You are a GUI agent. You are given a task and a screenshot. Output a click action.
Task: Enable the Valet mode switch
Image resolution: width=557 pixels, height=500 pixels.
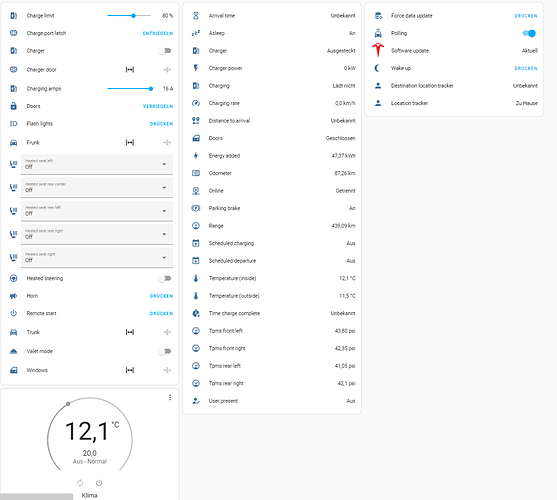(165, 351)
